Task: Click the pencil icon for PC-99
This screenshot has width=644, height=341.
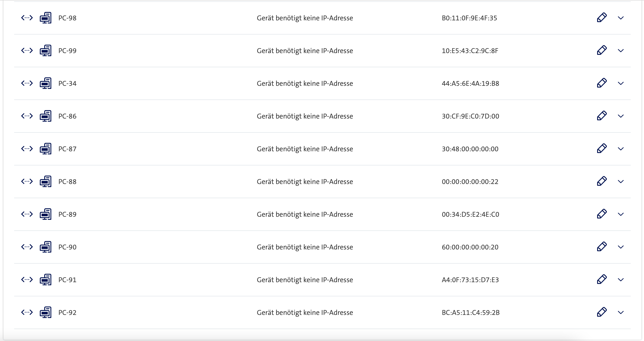Action: point(602,50)
